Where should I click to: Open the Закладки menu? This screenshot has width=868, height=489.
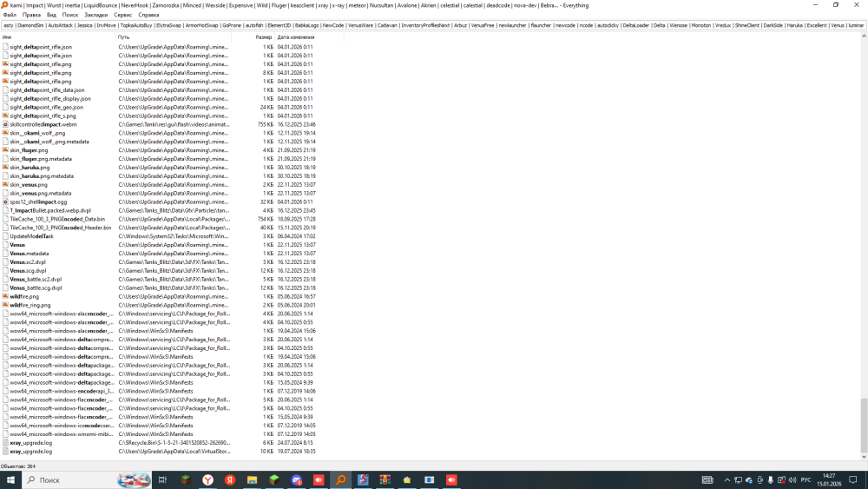click(95, 15)
